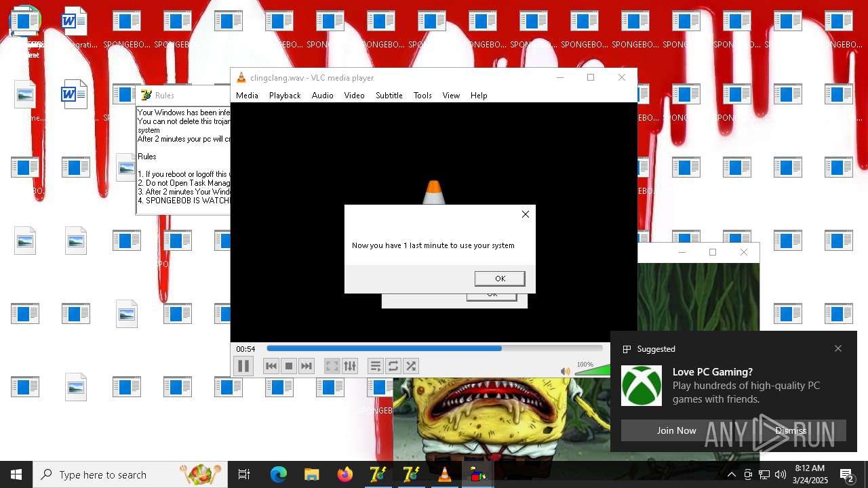This screenshot has width=868, height=488.
Task: Toggle VLC fullscreen mode
Action: (x=332, y=366)
